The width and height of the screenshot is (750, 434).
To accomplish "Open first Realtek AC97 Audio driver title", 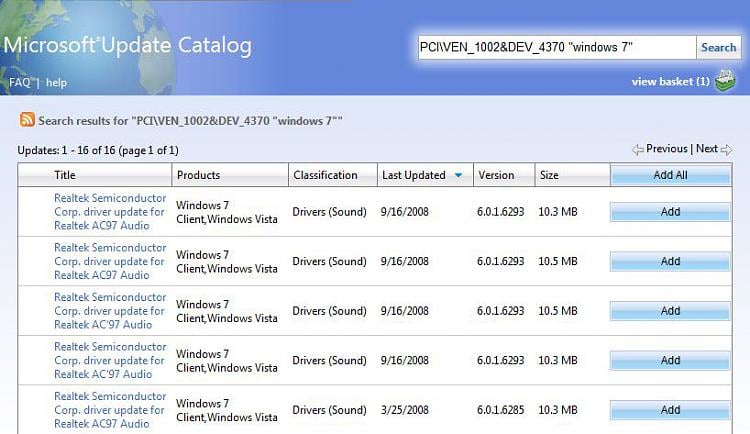I will point(110,211).
